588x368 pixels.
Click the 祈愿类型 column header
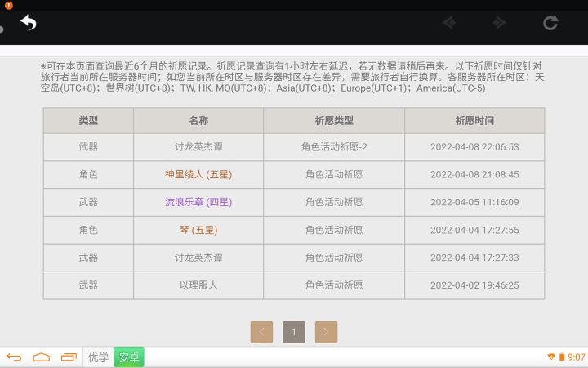click(334, 121)
